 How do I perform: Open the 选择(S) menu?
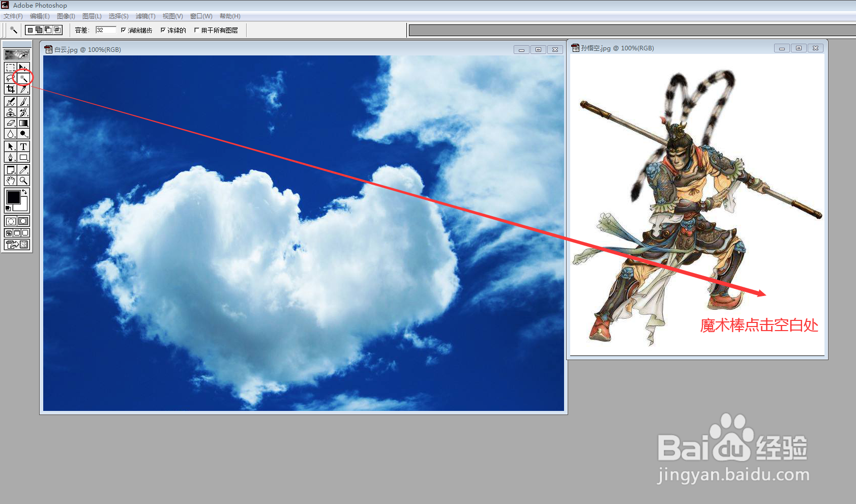(119, 16)
